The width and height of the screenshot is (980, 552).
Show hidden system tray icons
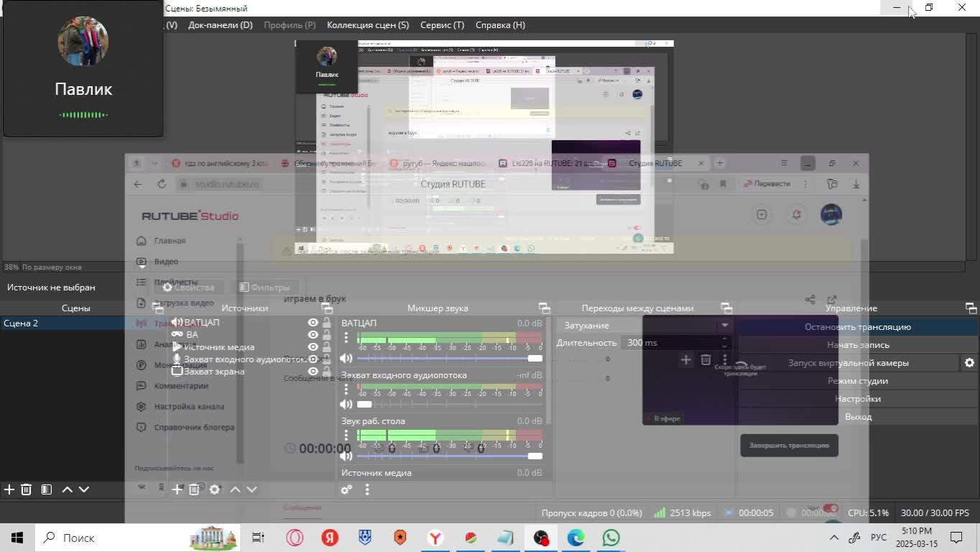coord(834,538)
